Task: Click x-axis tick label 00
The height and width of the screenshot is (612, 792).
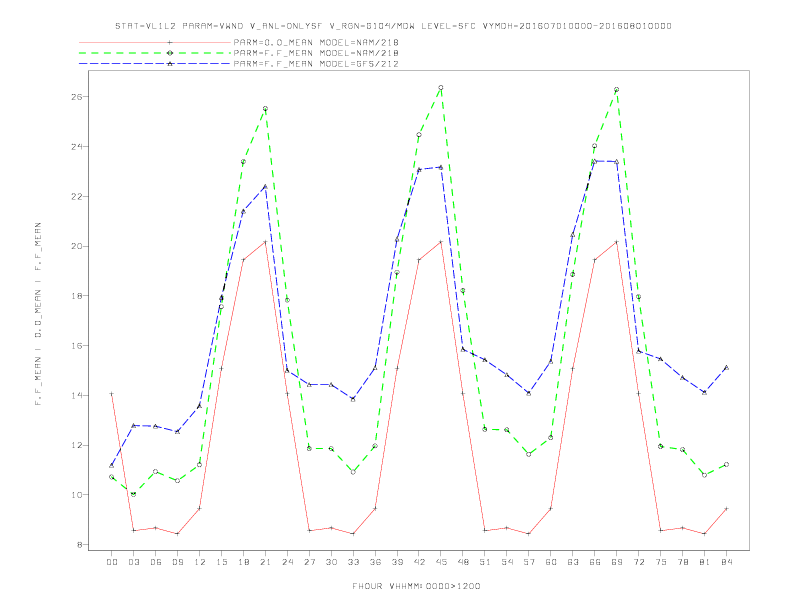Action: (x=112, y=562)
